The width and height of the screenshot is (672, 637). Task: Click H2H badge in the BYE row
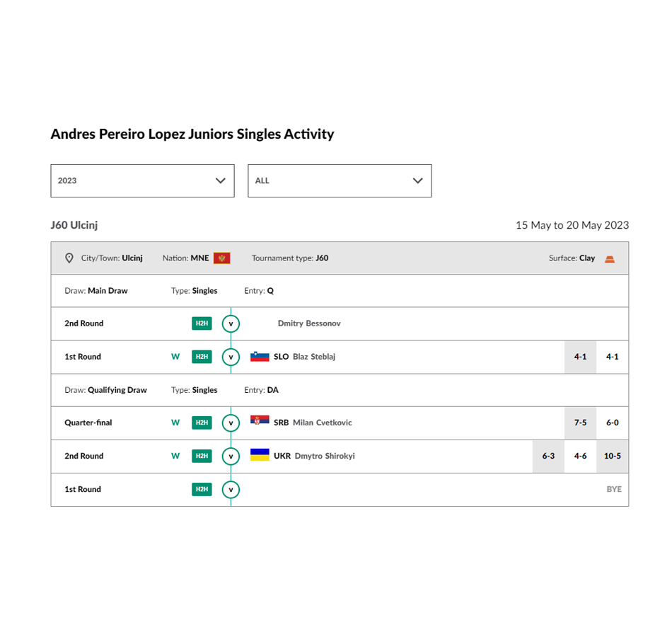pyautogui.click(x=202, y=489)
